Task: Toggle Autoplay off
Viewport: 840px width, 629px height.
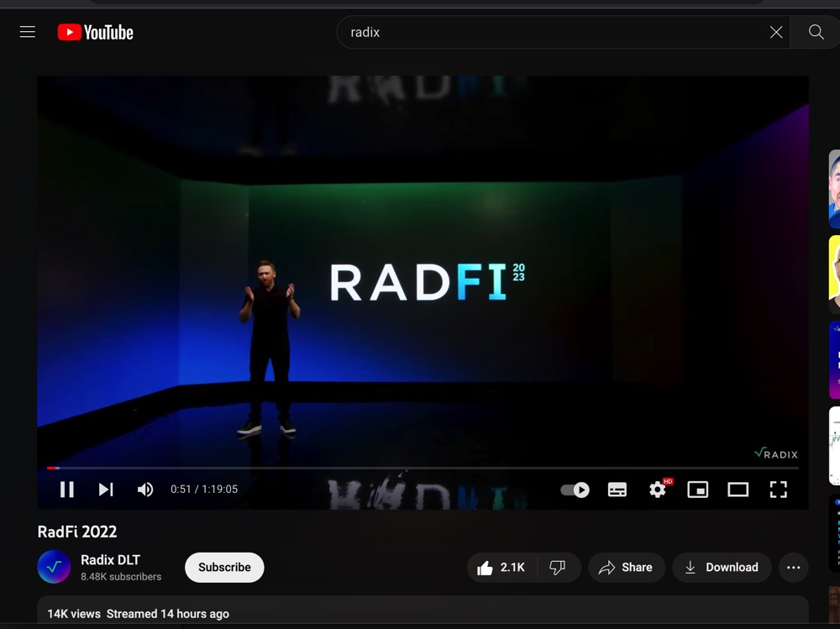Action: [x=574, y=490]
